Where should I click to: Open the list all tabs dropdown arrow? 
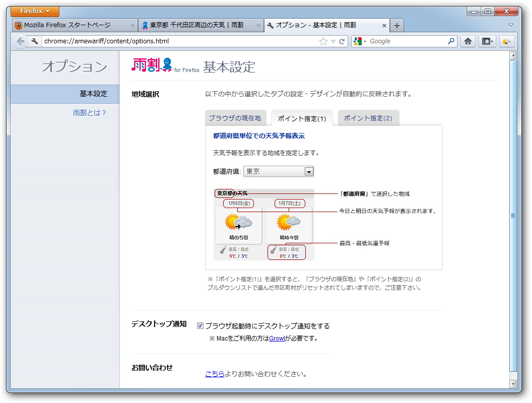(511, 25)
